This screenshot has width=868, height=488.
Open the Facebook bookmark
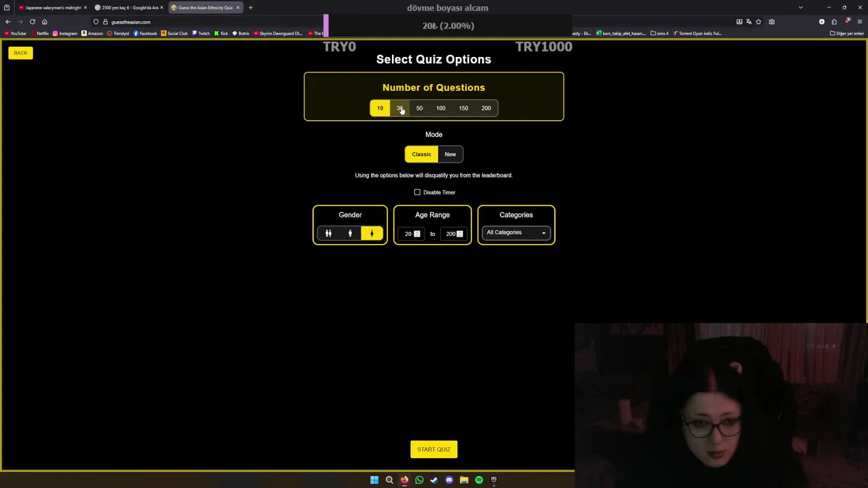[145, 33]
